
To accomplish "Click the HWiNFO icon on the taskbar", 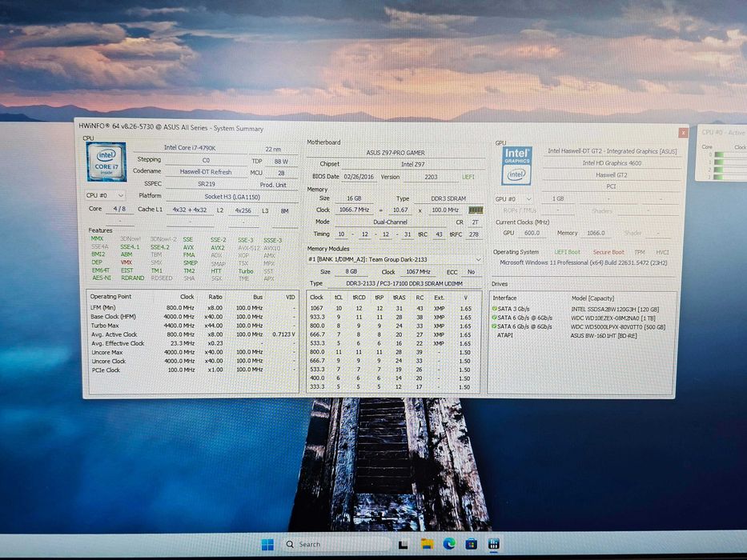I will pos(493,544).
